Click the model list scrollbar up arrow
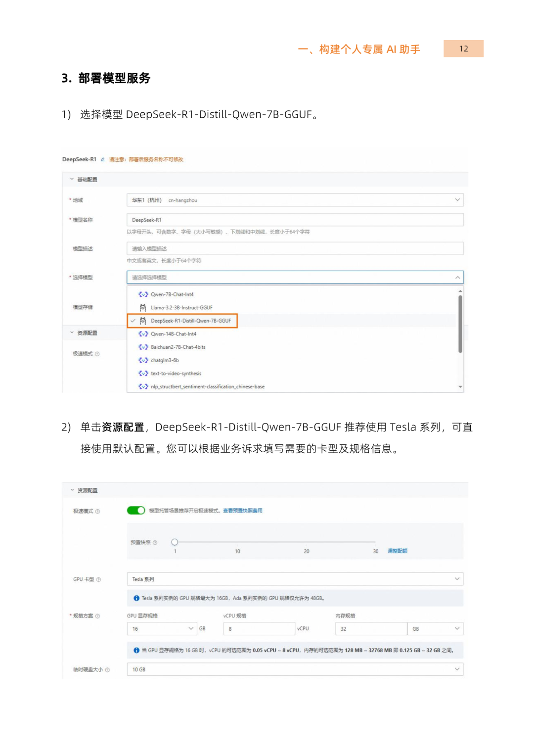Screen dimensions: 534x756 460,291
